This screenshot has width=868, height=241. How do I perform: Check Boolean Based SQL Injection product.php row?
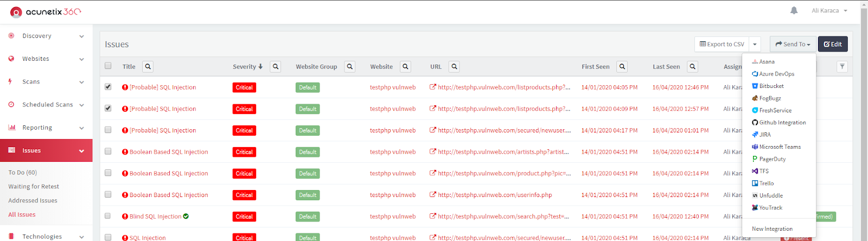click(108, 173)
